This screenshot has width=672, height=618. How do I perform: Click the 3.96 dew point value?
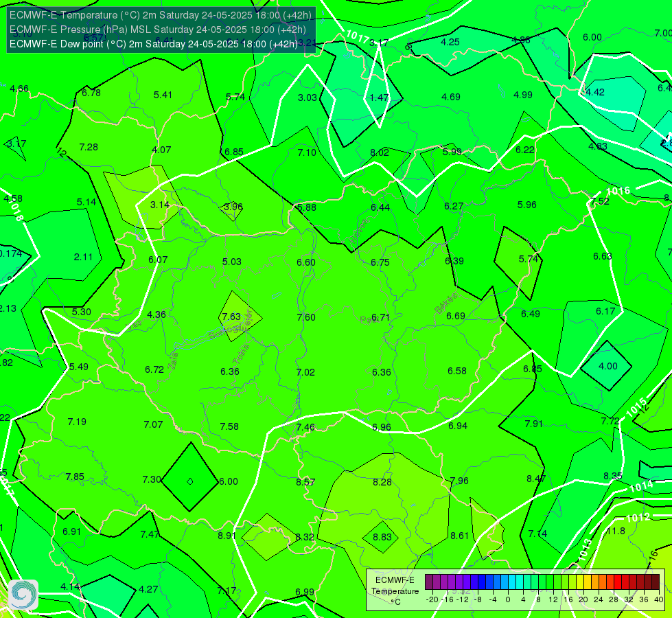[233, 207]
